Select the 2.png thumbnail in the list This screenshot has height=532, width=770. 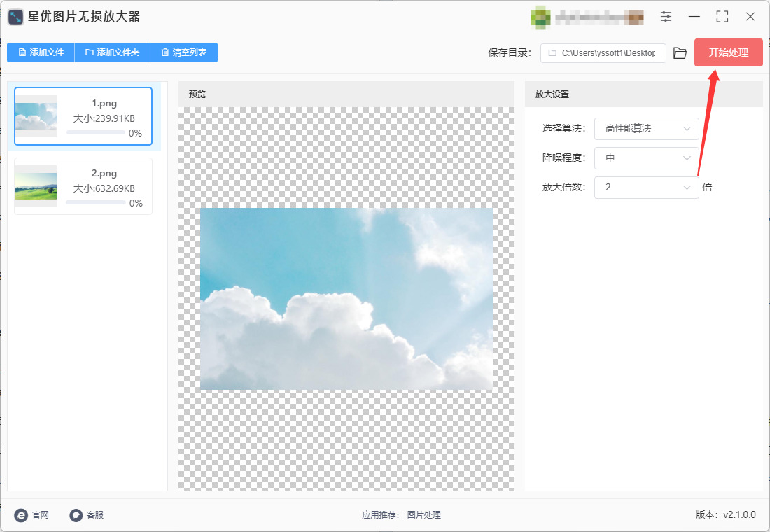(x=36, y=186)
